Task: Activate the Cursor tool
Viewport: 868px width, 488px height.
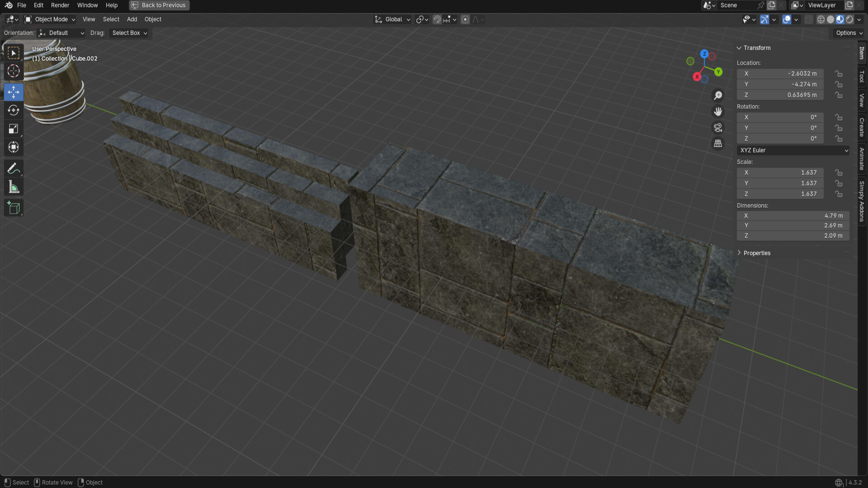Action: click(14, 71)
